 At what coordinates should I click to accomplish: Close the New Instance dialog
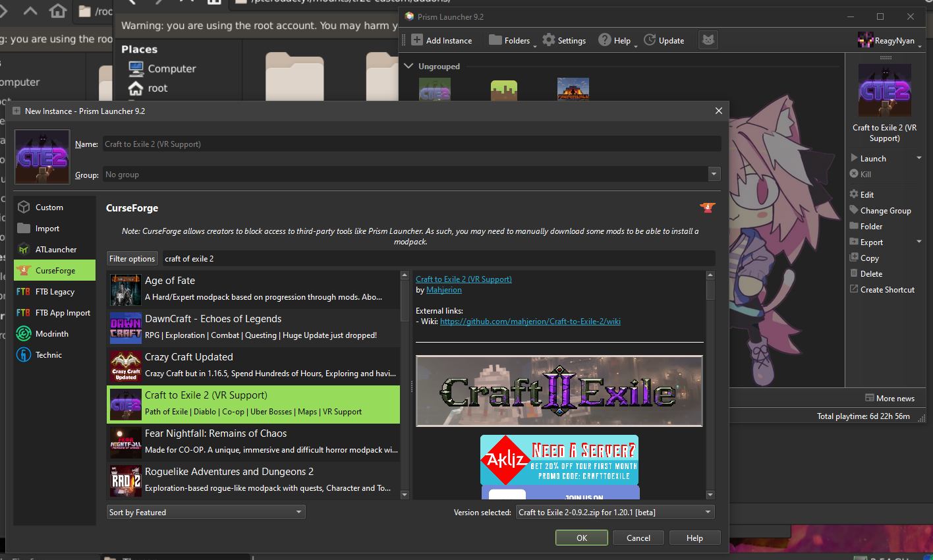(x=719, y=111)
